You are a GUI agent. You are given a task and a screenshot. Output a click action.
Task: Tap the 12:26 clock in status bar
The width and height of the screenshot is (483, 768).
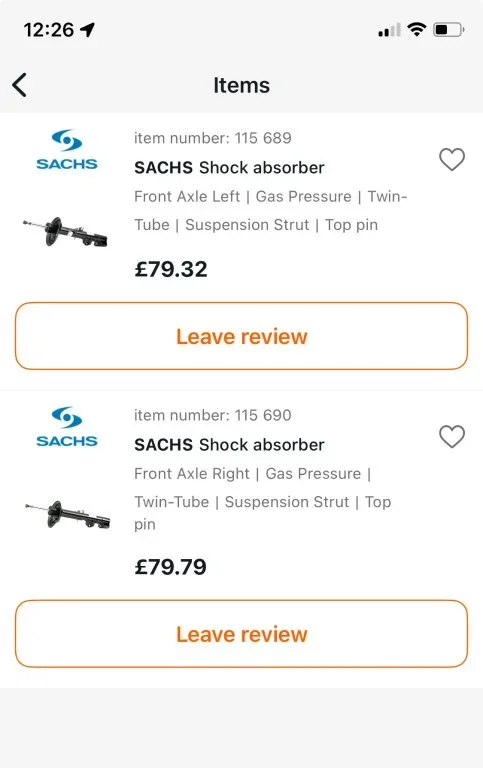(x=48, y=30)
